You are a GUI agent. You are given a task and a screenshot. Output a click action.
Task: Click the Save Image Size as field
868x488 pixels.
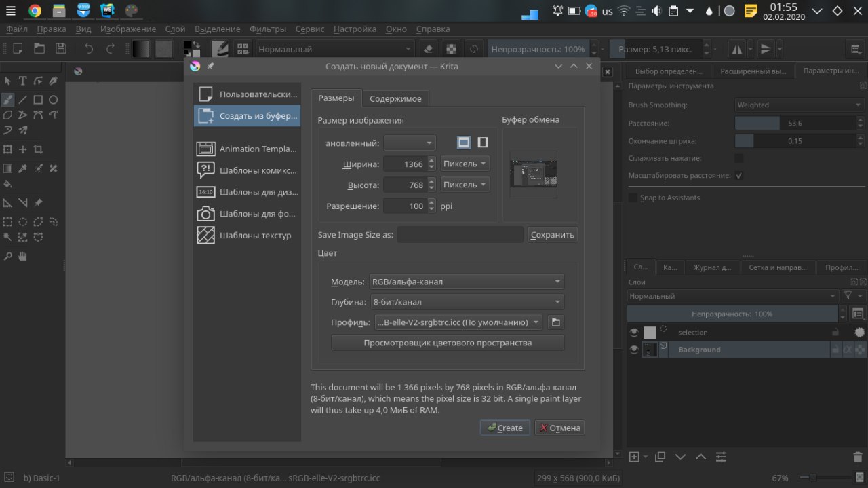pyautogui.click(x=460, y=235)
